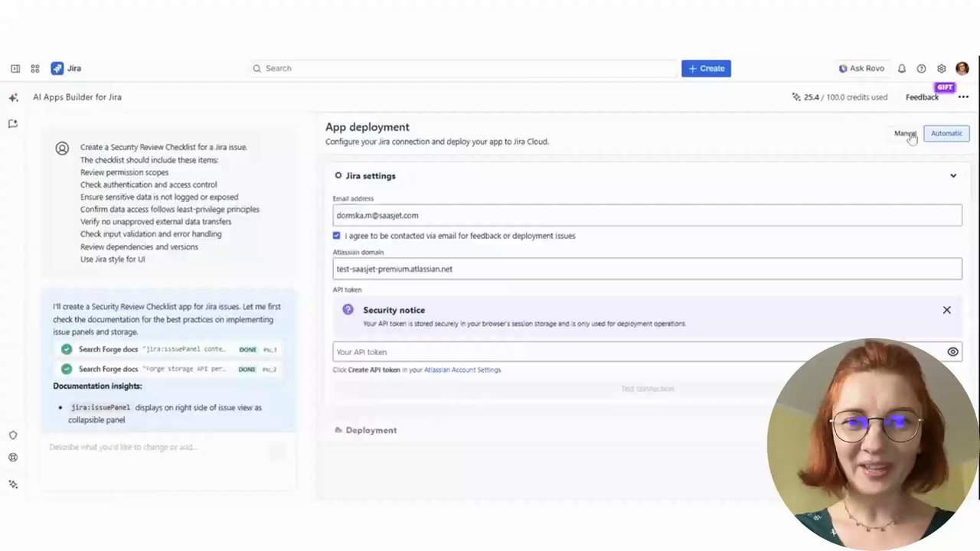
Task: Click the first DONE status label
Action: tap(247, 349)
